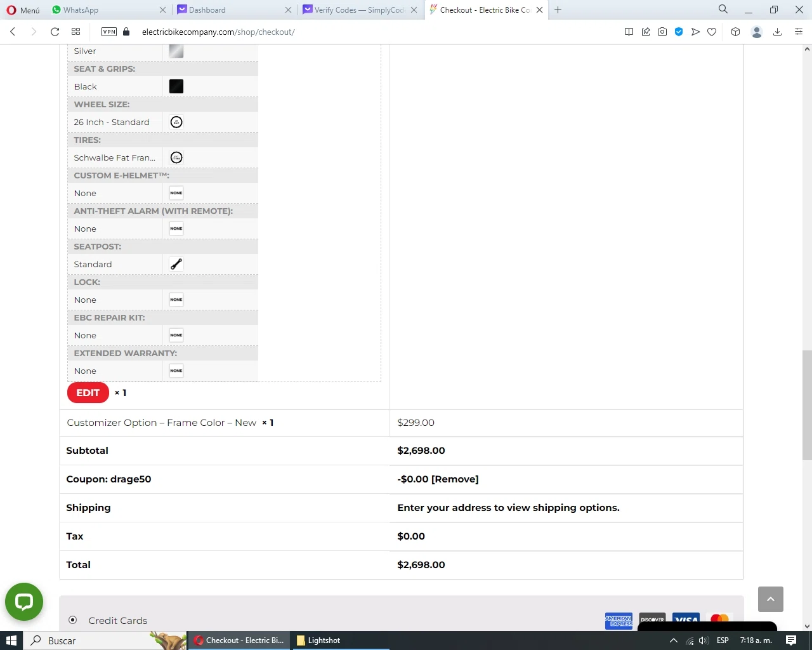
Task: Click the None icon for Anti-Theft Alarm
Action: [x=176, y=229]
